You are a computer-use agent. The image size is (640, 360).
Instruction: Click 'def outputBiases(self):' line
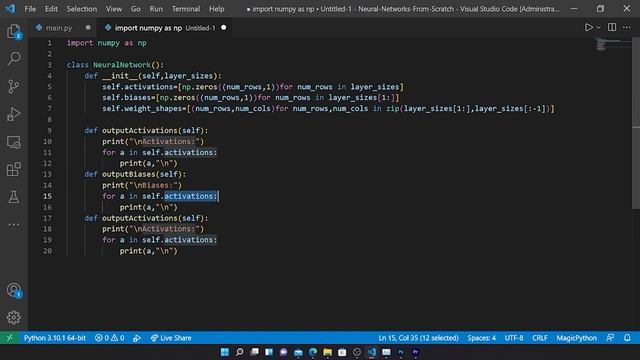point(135,174)
